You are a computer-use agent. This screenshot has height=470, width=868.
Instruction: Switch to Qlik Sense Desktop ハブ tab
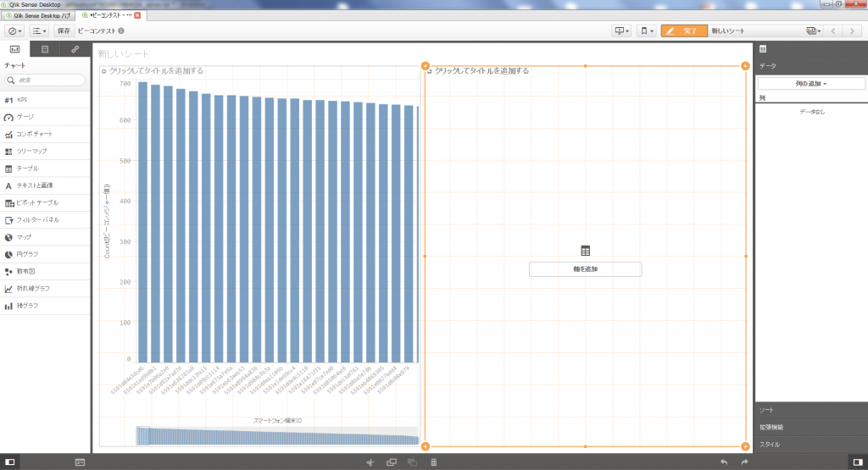[x=38, y=15]
